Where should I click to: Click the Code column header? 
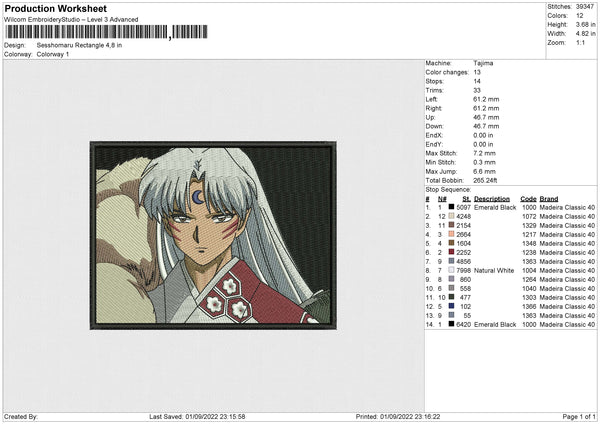528,198
